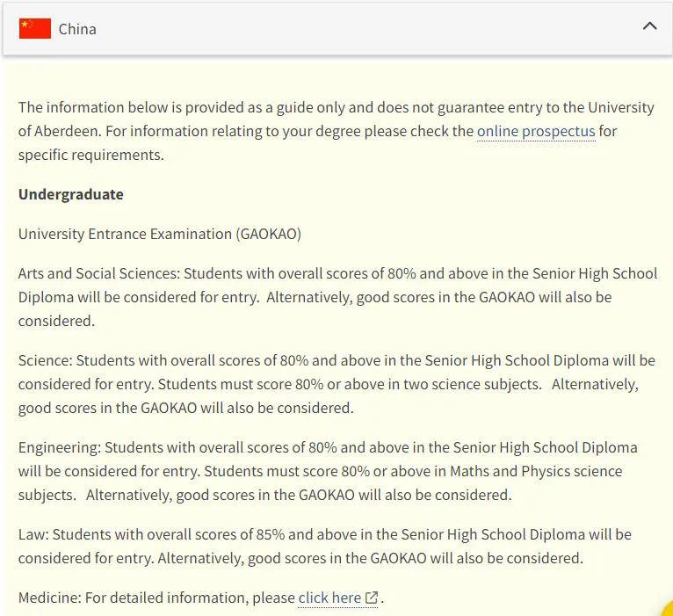Select University Entrance Examination (GAOKAO) line
Screen dimensions: 673x616
pos(160,234)
